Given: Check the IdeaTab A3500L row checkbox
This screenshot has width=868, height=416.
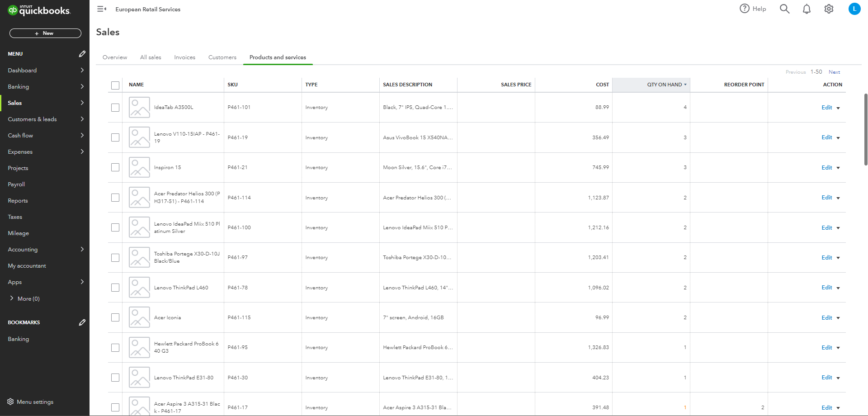Looking at the screenshot, I should pyautogui.click(x=115, y=108).
